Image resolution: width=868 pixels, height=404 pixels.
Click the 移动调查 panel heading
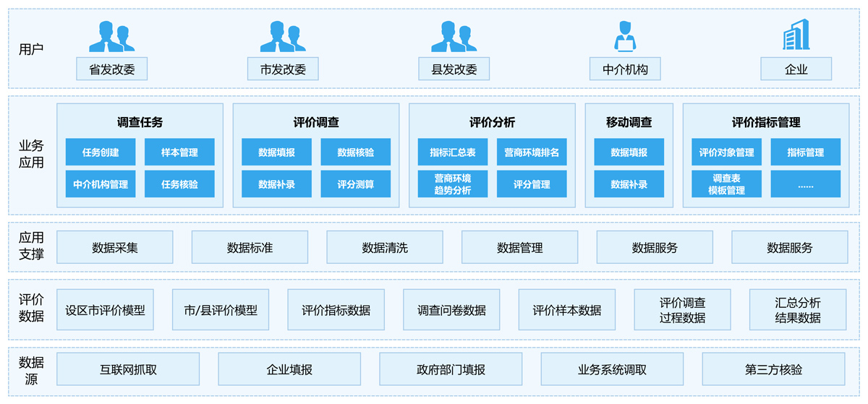(629, 122)
